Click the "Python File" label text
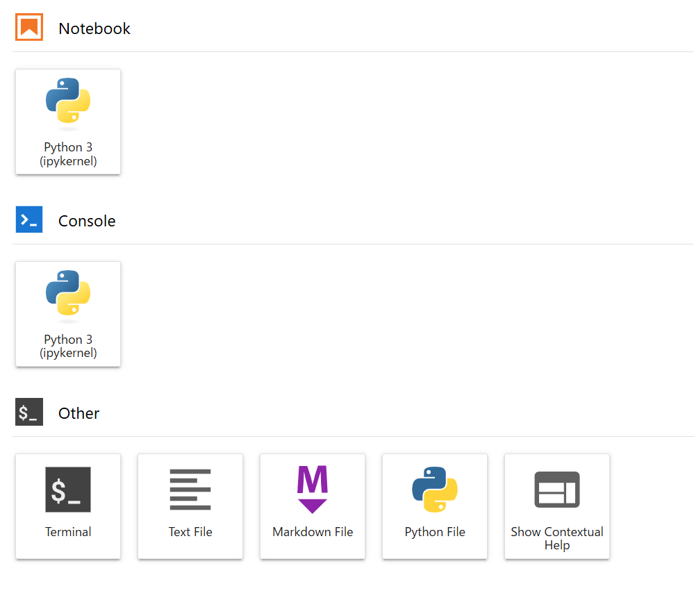 point(435,532)
